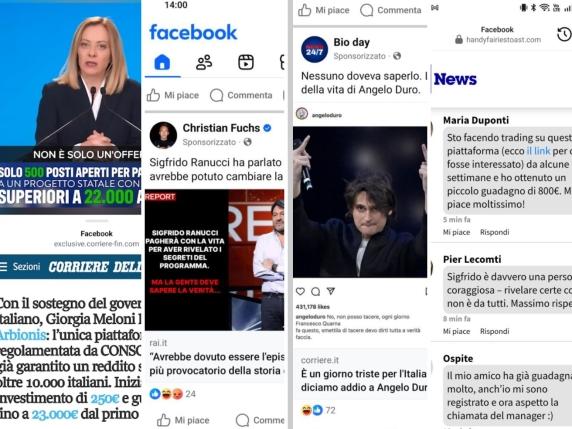Click the comment bubble icon under Angelo Duro photo

[x=316, y=291]
